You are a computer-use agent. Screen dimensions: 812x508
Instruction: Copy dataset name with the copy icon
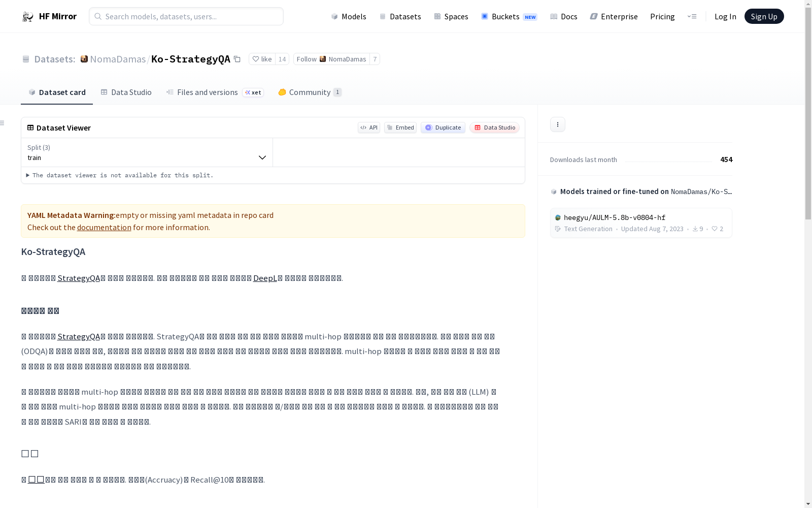(237, 59)
